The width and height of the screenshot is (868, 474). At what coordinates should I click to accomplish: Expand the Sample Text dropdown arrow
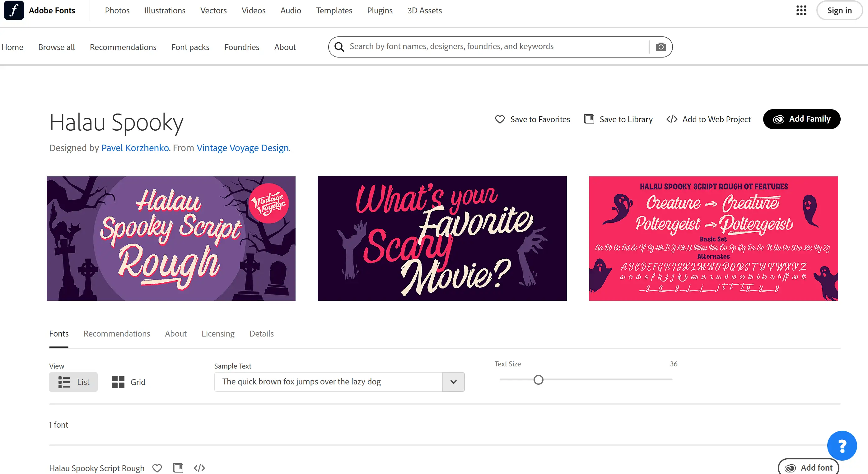click(454, 382)
